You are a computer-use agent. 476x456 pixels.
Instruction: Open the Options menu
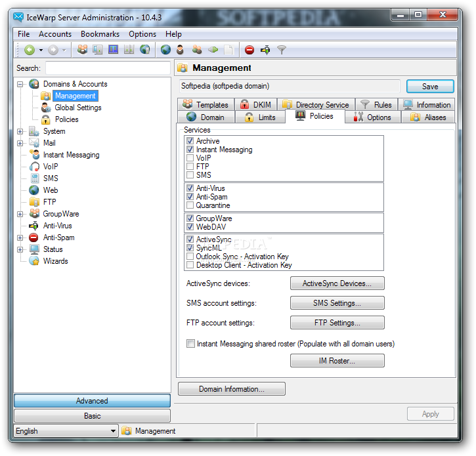142,34
